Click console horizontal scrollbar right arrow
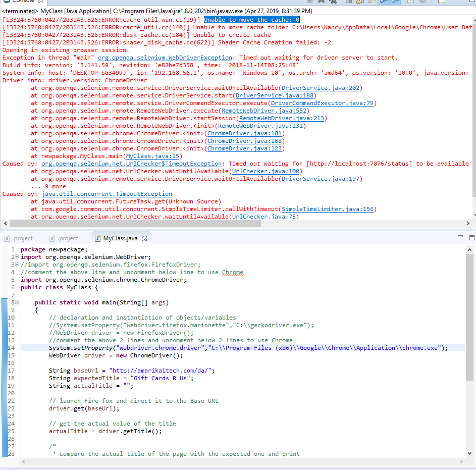This screenshot has width=476, height=470. (x=467, y=224)
